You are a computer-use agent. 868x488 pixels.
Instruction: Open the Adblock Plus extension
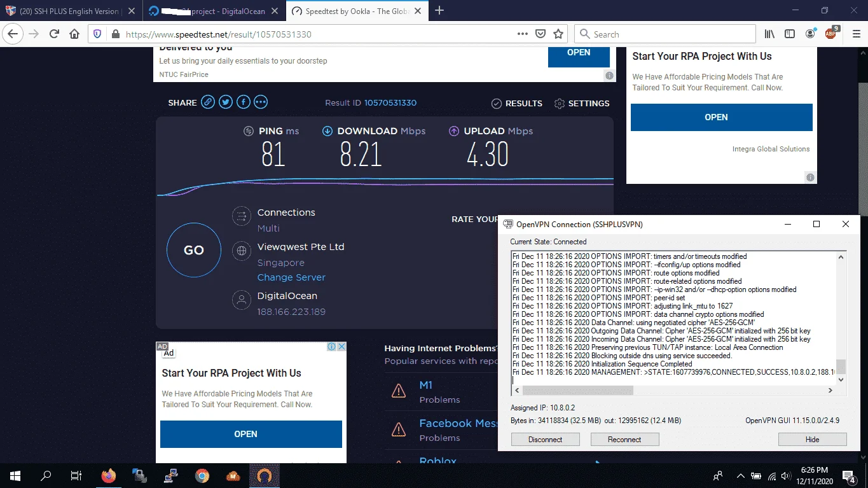(831, 33)
